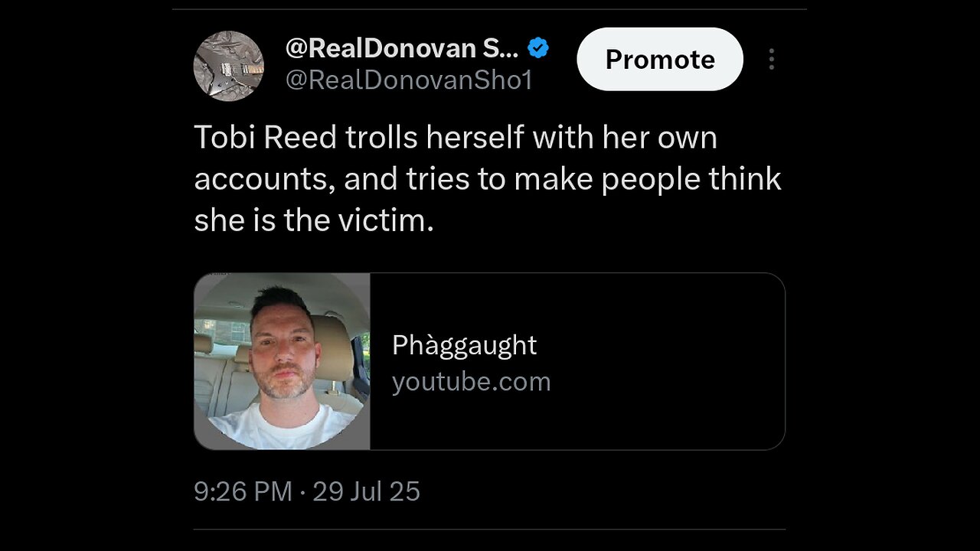
Task: Click the 9:26 PM timestamp
Action: 243,491
